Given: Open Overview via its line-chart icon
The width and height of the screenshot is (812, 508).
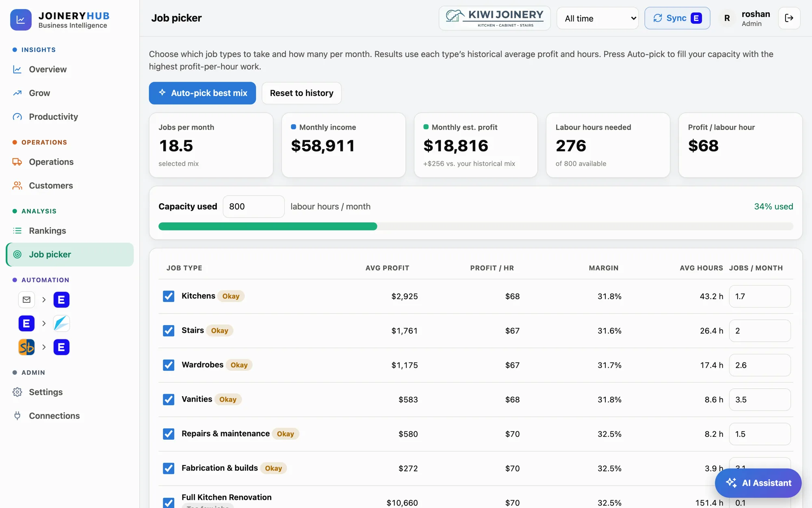Looking at the screenshot, I should tap(17, 69).
